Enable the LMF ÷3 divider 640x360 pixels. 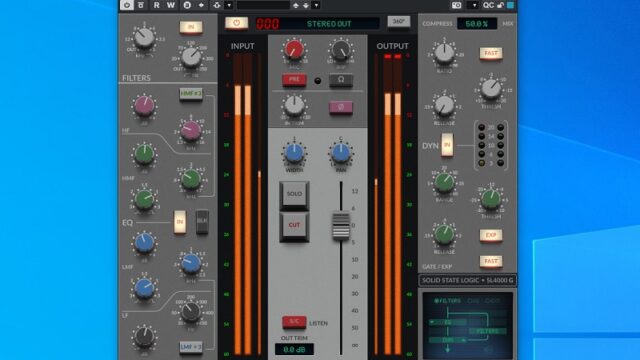pyautogui.click(x=191, y=347)
